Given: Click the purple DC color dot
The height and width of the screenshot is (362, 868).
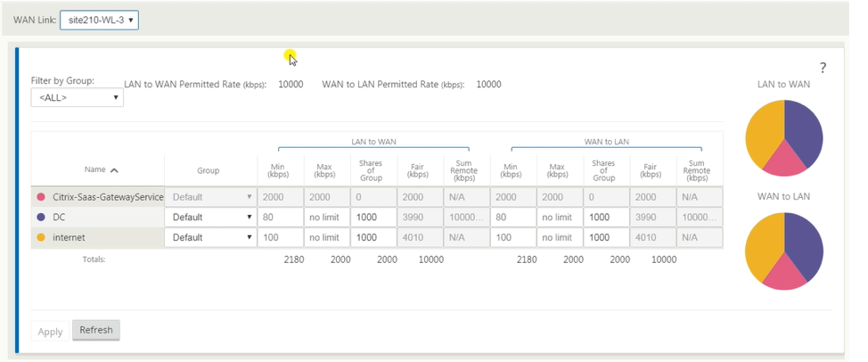Looking at the screenshot, I should (40, 218).
